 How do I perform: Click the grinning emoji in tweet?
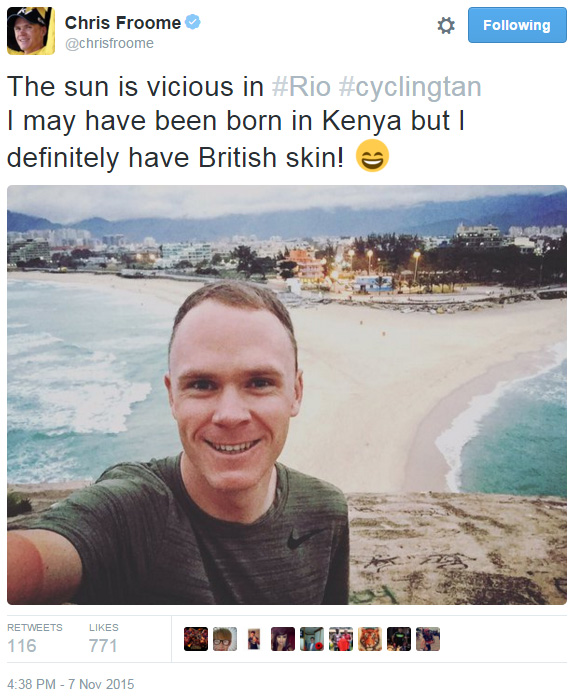tap(372, 156)
